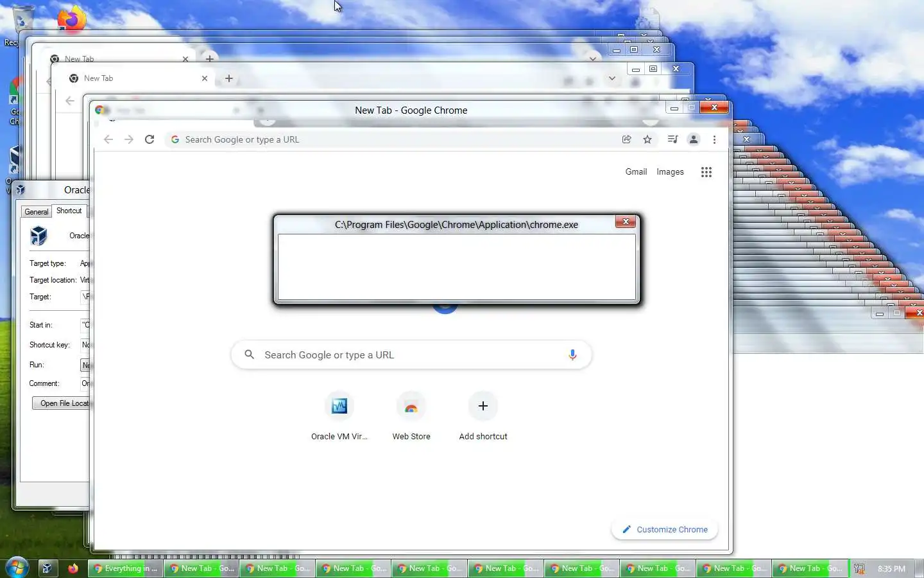The image size is (924, 578).
Task: Go back in the front Chrome window
Action: tap(108, 139)
